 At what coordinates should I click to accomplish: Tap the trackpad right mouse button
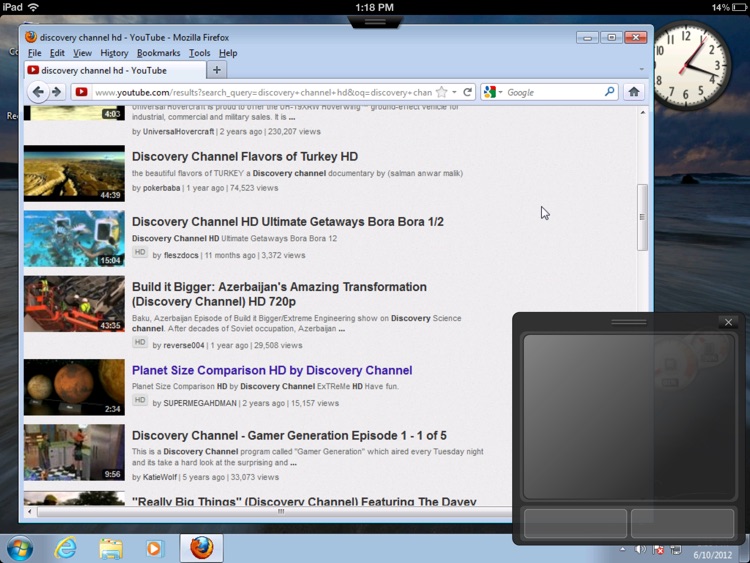pyautogui.click(x=683, y=524)
